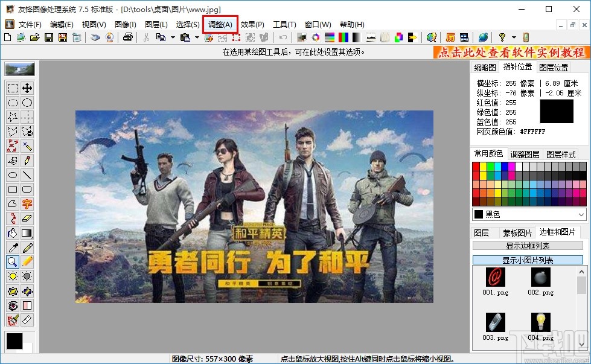Open the 调整(A) menu

220,25
